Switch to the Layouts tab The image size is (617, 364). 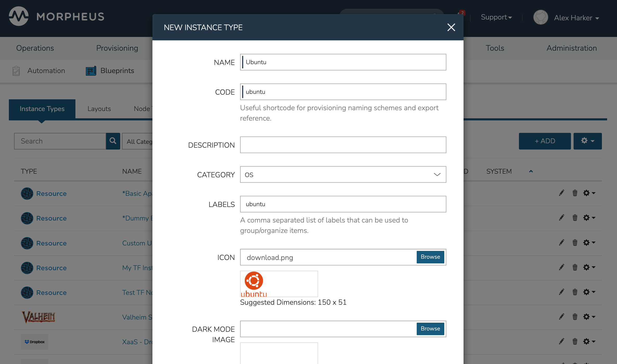99,109
